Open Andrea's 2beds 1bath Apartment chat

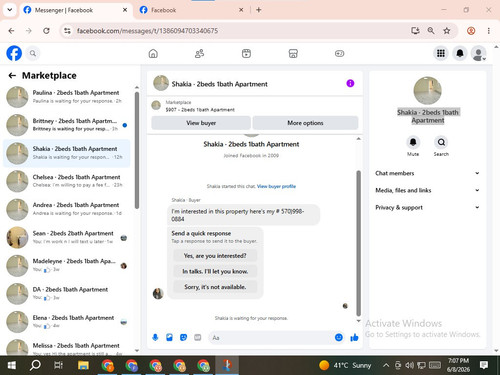tap(67, 209)
